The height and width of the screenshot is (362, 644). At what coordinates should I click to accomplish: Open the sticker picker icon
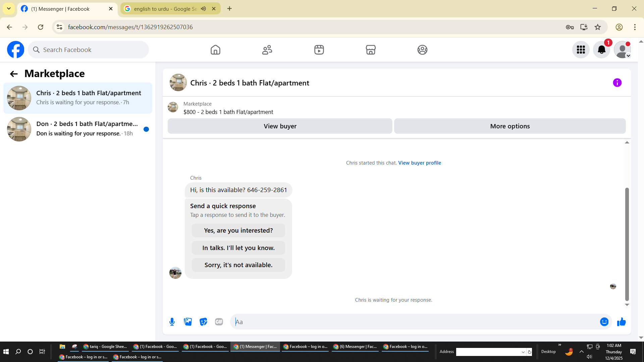203,322
